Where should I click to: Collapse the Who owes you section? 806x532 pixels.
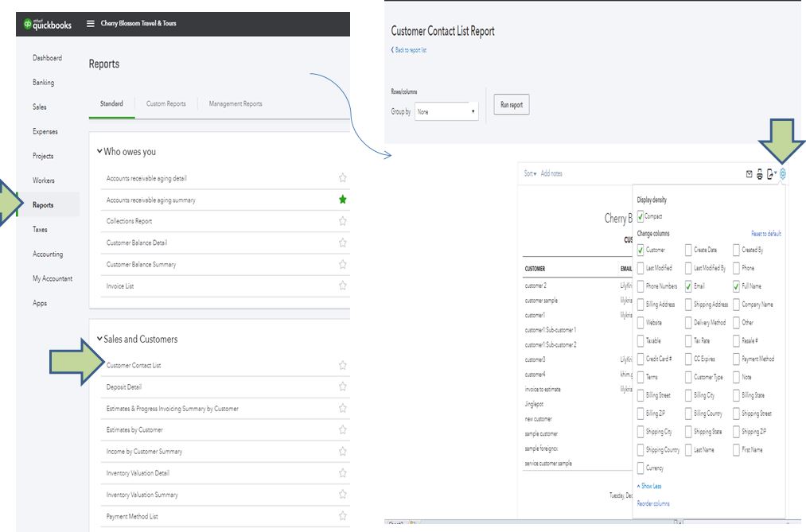(99, 151)
